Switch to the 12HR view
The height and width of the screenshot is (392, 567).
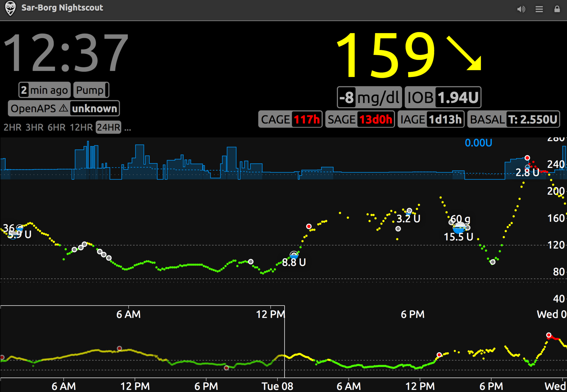pos(81,127)
